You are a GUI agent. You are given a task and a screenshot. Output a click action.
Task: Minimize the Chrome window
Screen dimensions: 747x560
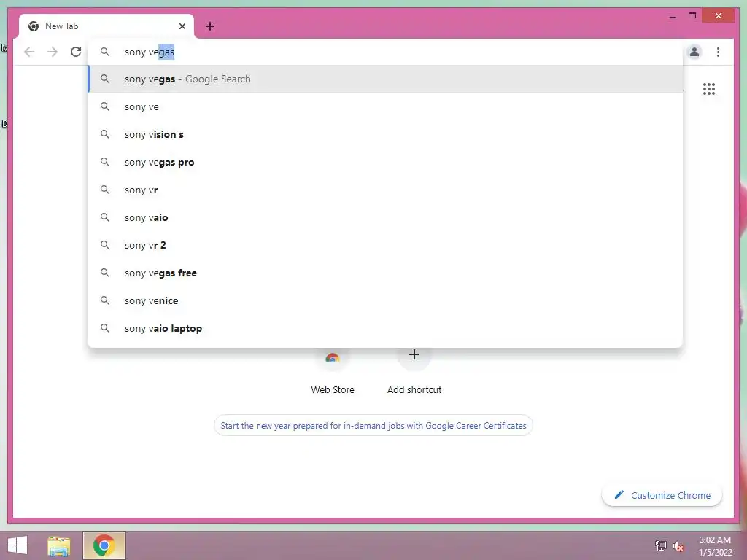point(673,16)
